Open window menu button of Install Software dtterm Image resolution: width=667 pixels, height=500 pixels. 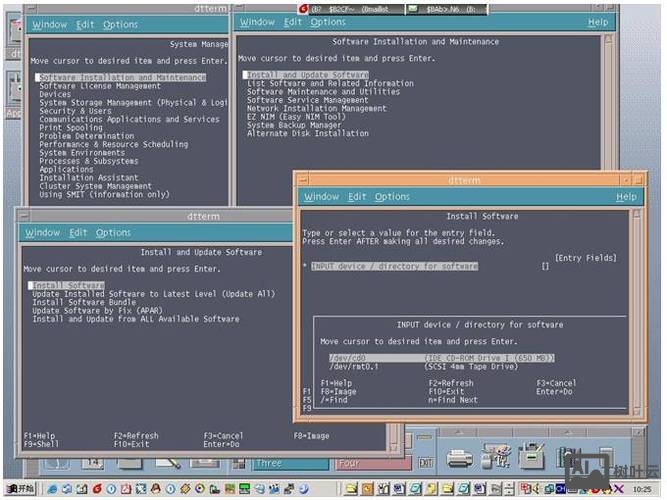click(x=303, y=178)
